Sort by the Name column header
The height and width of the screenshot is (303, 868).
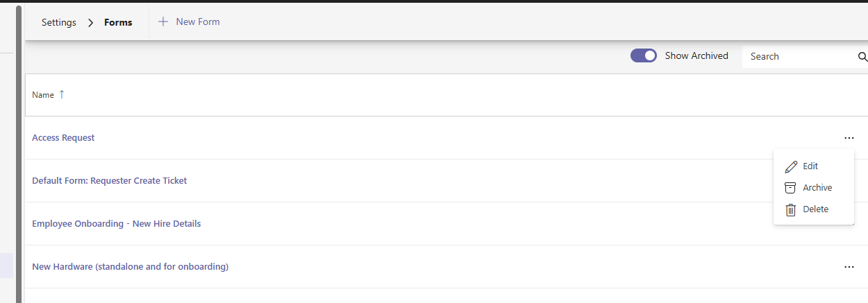coord(43,95)
